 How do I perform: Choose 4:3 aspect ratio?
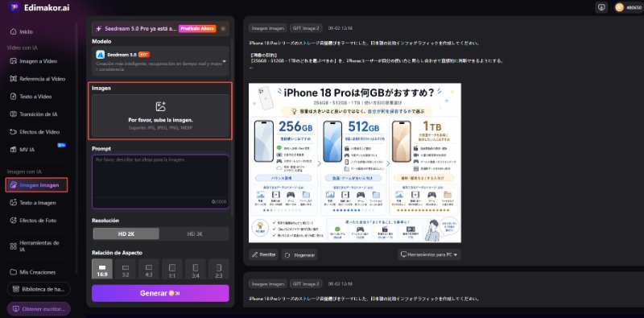pos(149,269)
